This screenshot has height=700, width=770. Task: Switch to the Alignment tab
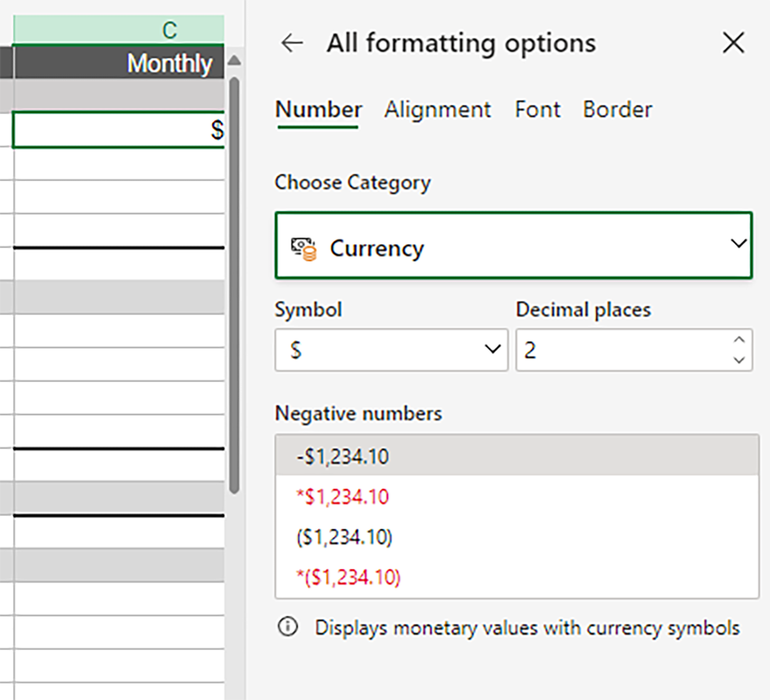click(x=437, y=110)
